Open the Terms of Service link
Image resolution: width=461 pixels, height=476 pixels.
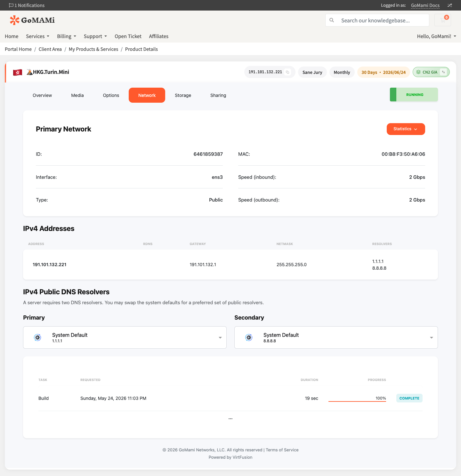click(282, 450)
